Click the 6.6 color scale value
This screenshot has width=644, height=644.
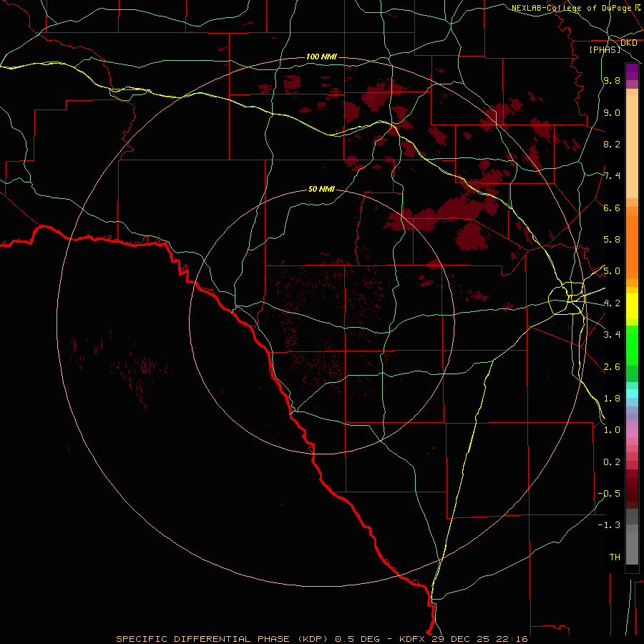coord(612,208)
